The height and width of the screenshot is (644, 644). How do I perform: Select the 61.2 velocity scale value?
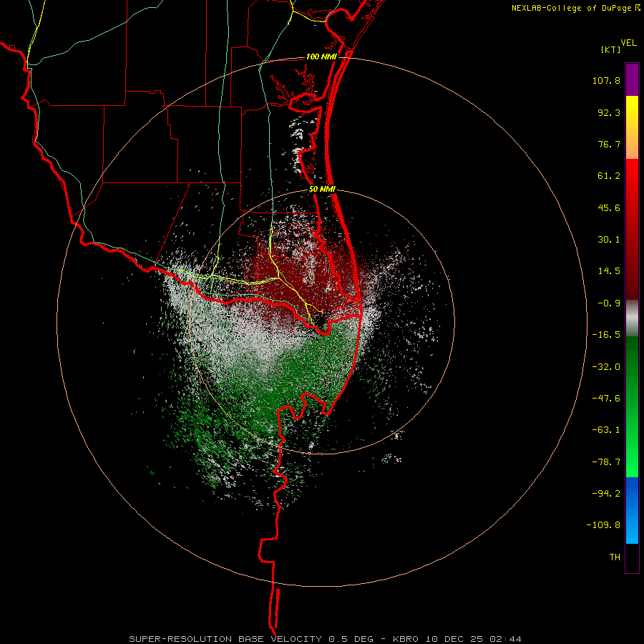[x=609, y=176]
